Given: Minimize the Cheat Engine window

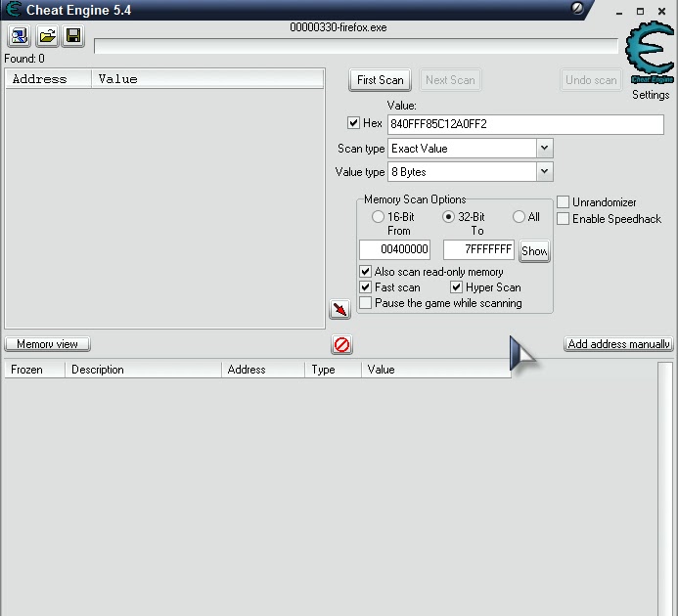Looking at the screenshot, I should 619,12.
